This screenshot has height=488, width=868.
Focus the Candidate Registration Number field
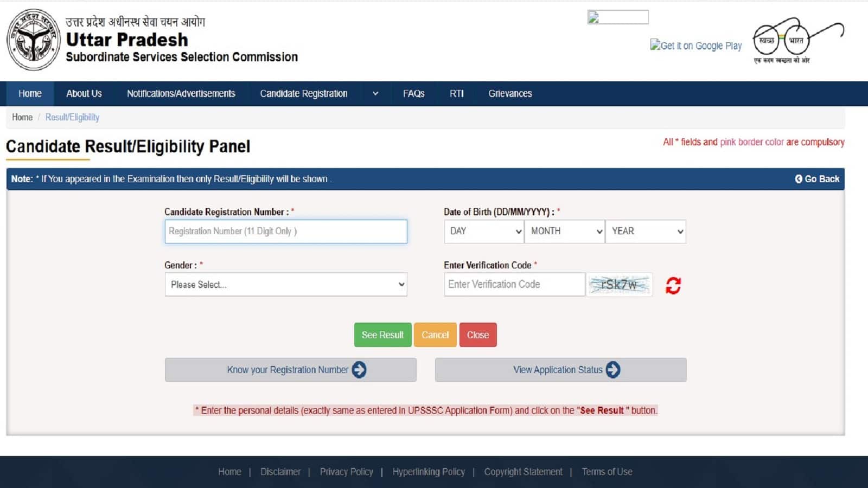tap(286, 231)
